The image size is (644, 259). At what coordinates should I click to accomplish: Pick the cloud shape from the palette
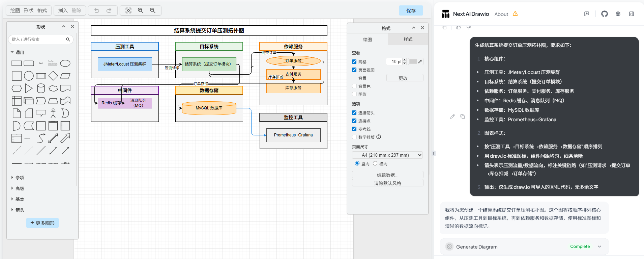coord(53,88)
